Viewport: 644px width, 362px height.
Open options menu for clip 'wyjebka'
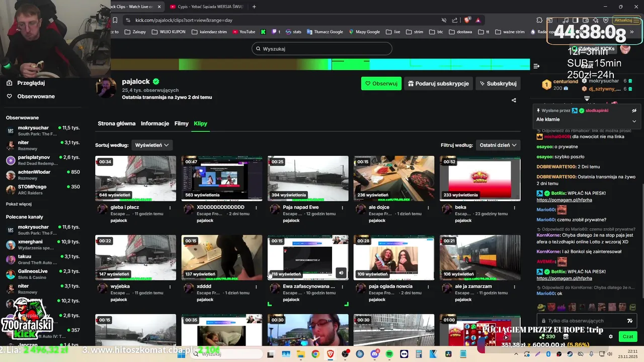(170, 286)
